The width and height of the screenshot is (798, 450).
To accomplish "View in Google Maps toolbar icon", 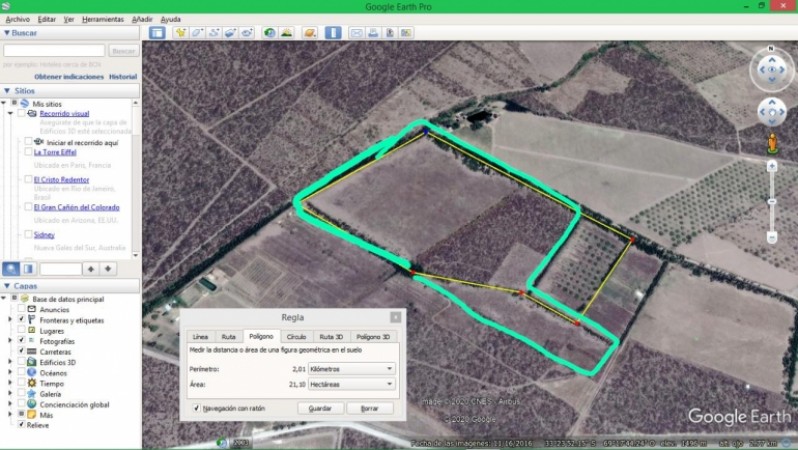I will (x=406, y=33).
